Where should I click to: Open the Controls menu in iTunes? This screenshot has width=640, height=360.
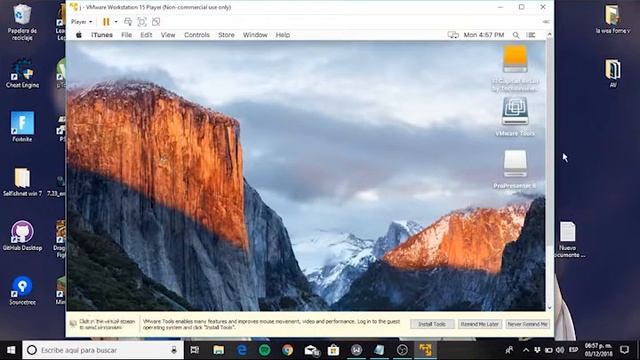[197, 35]
